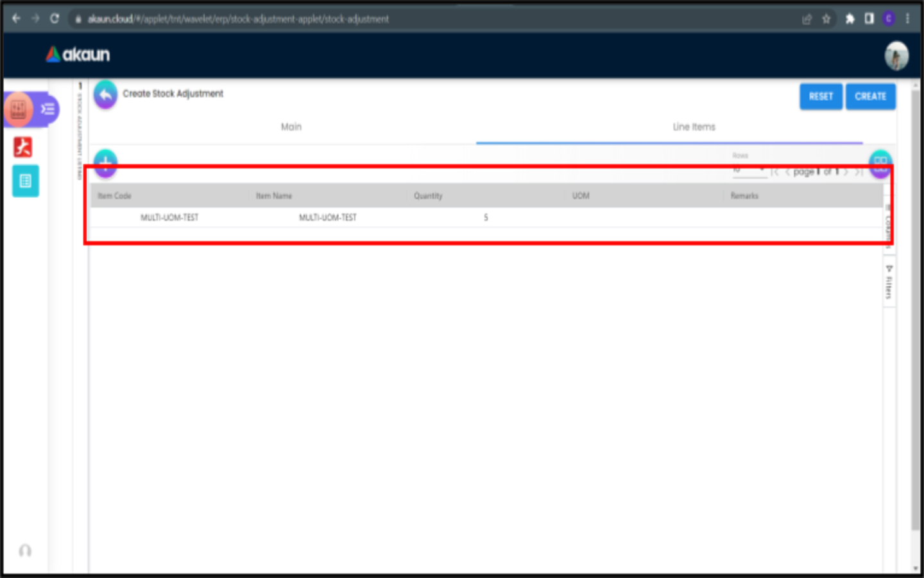Sort by the Remarks column header
Viewport: 924px width, 578px height.
[x=744, y=196]
